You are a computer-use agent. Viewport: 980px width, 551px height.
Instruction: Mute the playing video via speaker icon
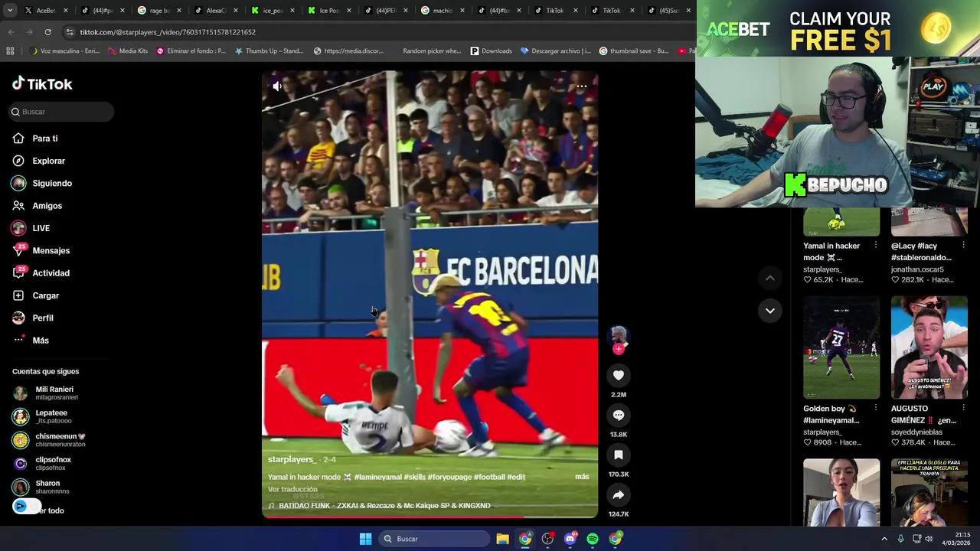point(277,86)
